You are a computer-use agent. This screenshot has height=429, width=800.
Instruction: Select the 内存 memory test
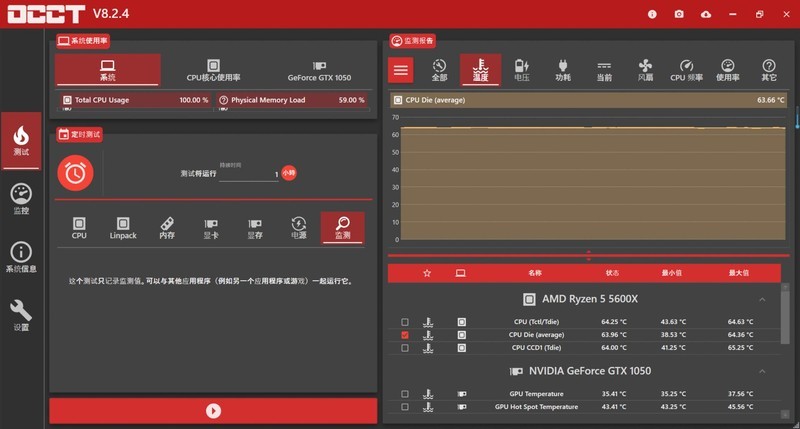point(167,228)
